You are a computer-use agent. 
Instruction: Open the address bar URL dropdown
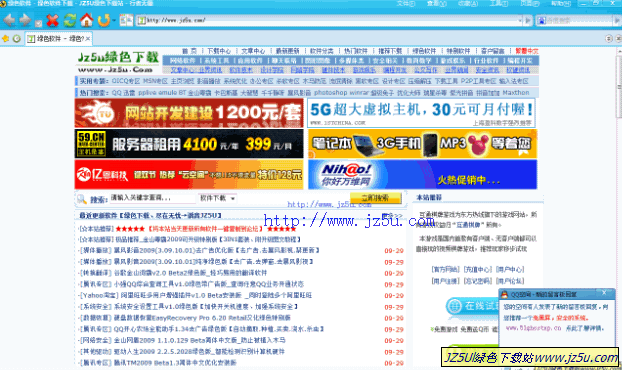(520, 20)
